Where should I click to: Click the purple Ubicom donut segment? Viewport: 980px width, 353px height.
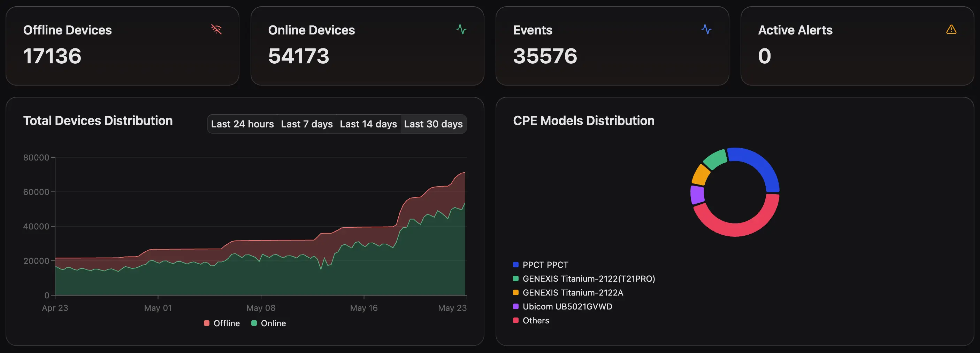click(697, 195)
